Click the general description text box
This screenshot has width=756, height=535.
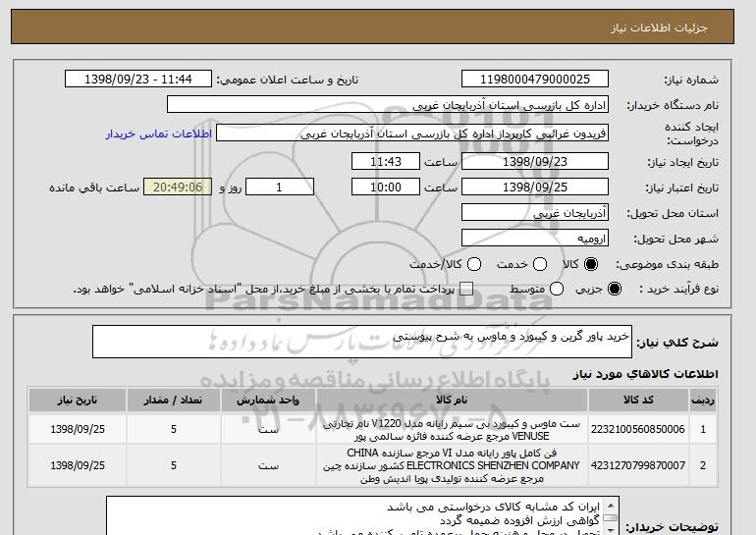(362, 342)
